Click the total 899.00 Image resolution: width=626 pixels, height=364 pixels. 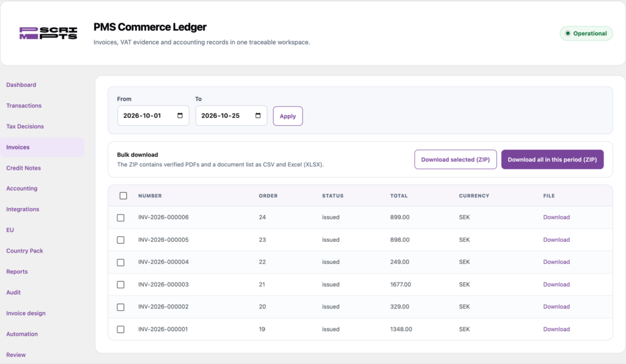(400, 217)
